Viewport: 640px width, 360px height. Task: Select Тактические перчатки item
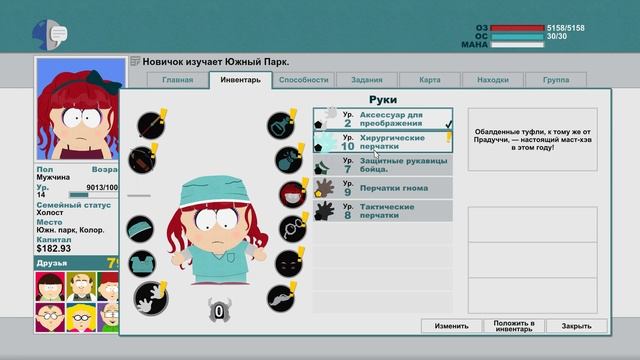click(383, 211)
